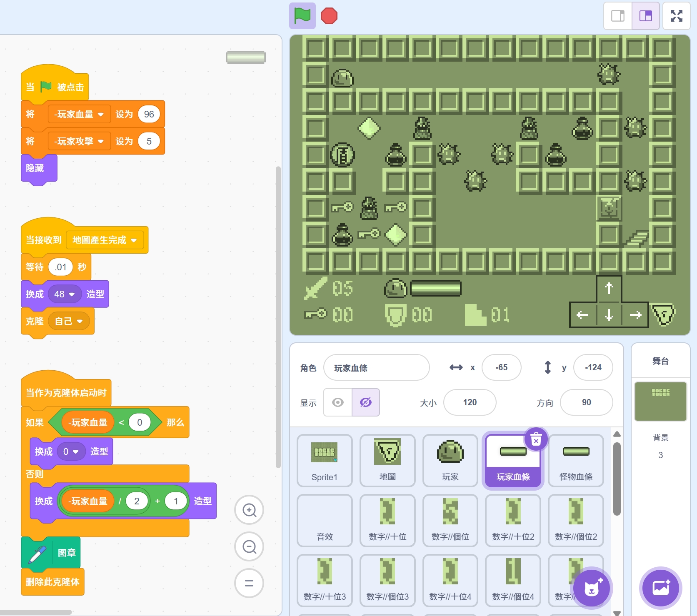Click the sprite list vertical scrollbar

617,479
